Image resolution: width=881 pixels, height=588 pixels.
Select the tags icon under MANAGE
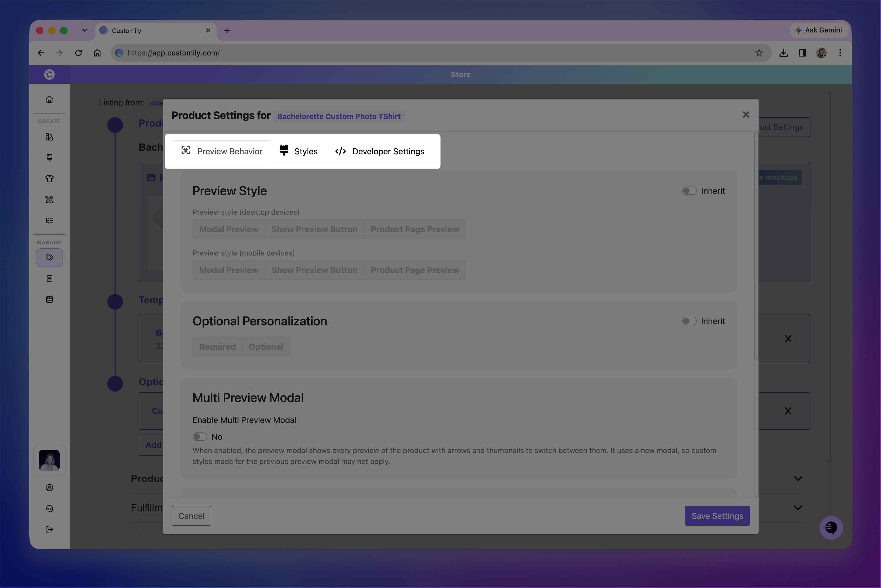(49, 258)
